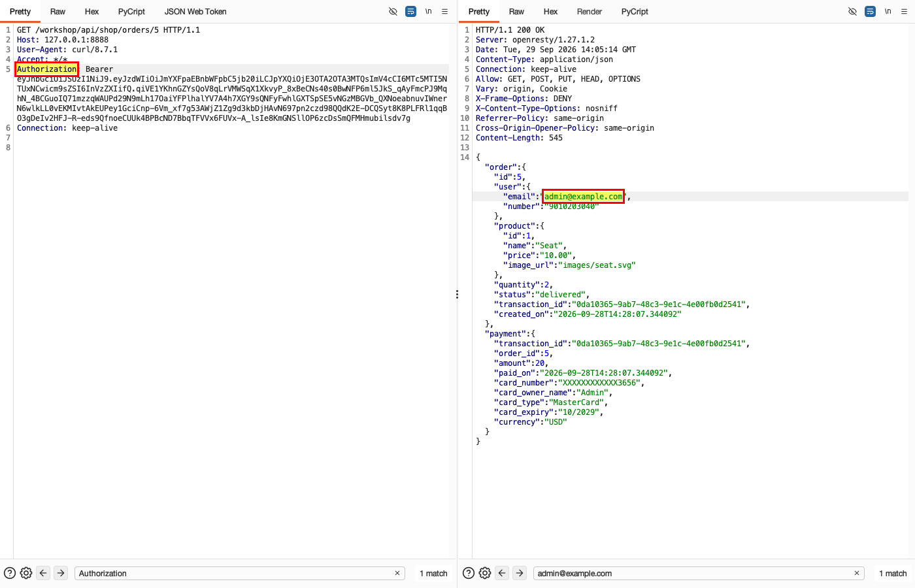Open the JSON Web Token tab
Viewport: 915px width, 588px height.
click(x=195, y=12)
